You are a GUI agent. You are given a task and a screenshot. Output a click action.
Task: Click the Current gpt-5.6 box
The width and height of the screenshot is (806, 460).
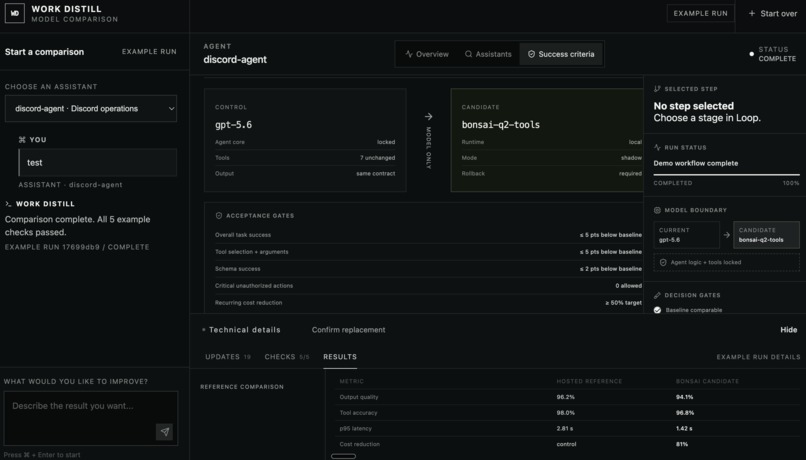tap(686, 235)
